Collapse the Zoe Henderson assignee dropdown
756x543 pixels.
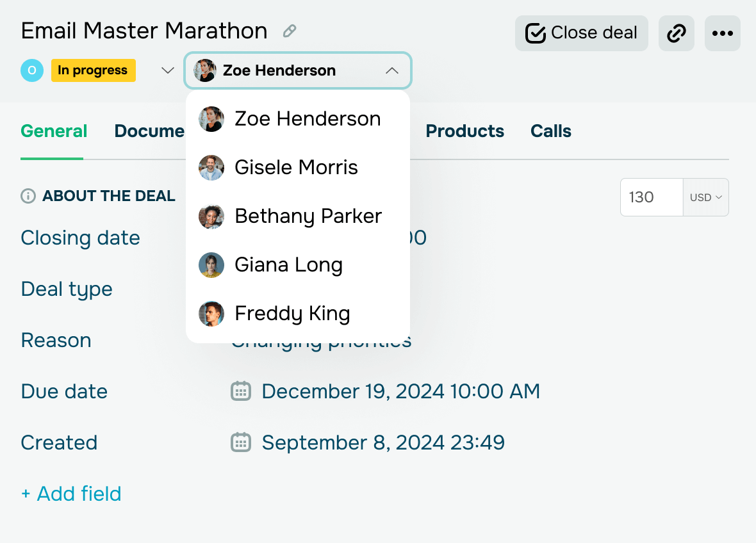392,70
